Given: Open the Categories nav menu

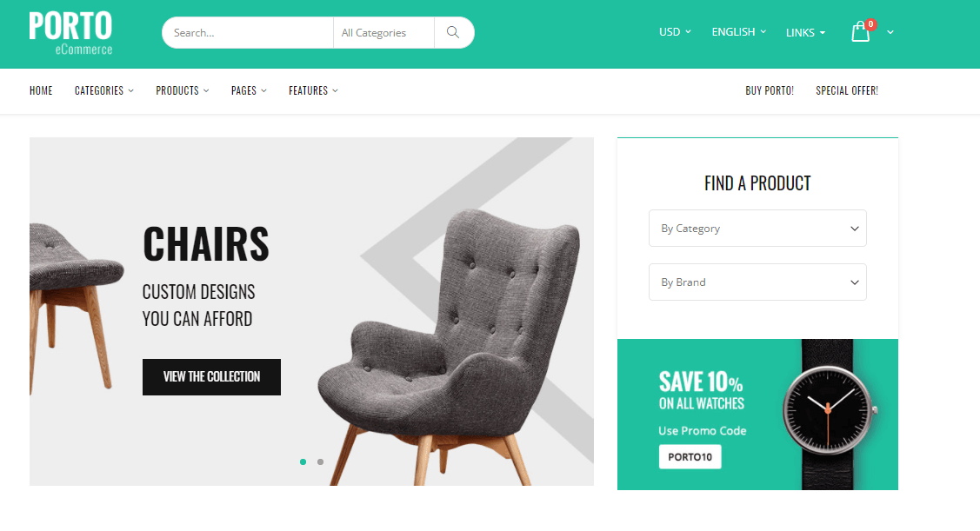Looking at the screenshot, I should click(x=103, y=90).
